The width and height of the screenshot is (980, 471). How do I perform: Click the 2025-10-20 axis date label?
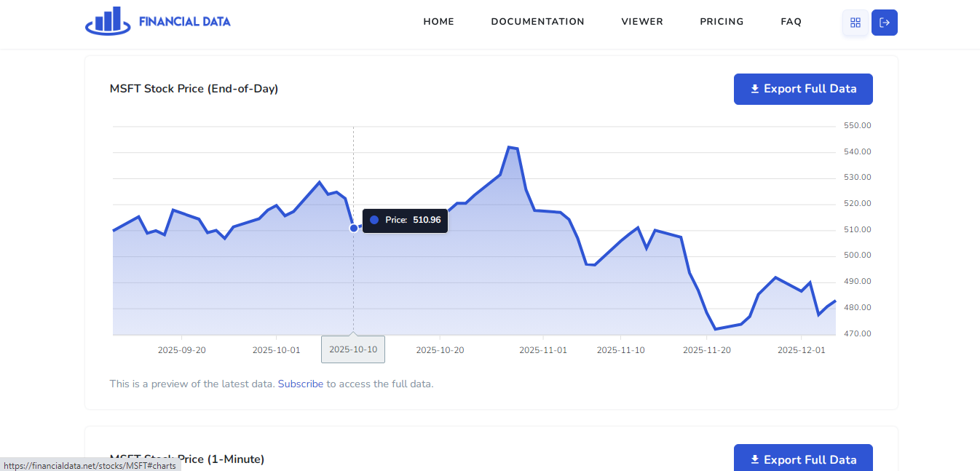click(440, 350)
